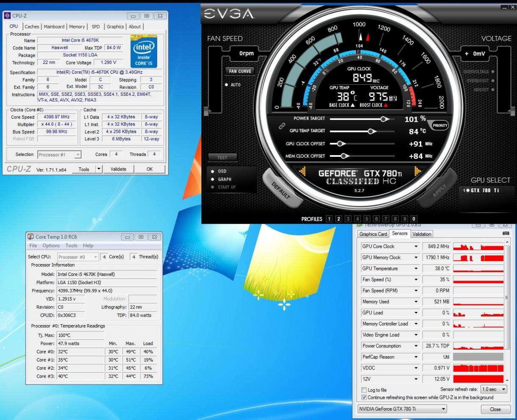517x420 pixels.
Task: Click the FAN CURVE button
Action: [x=240, y=71]
